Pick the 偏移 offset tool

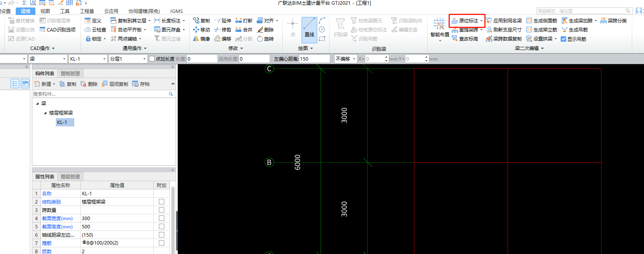click(x=223, y=39)
